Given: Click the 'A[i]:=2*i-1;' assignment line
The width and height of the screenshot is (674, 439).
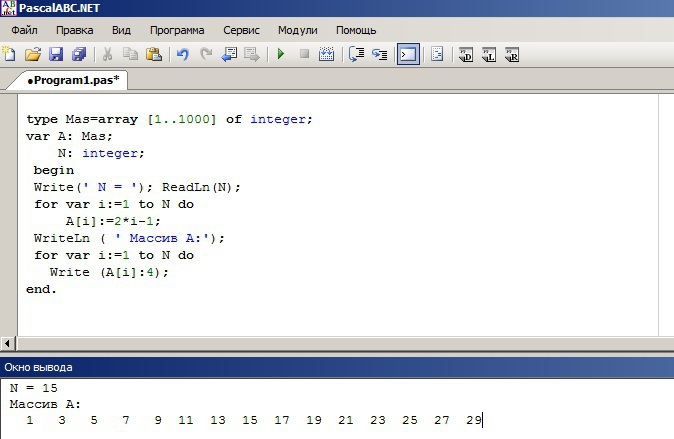Looking at the screenshot, I should click(x=113, y=221).
